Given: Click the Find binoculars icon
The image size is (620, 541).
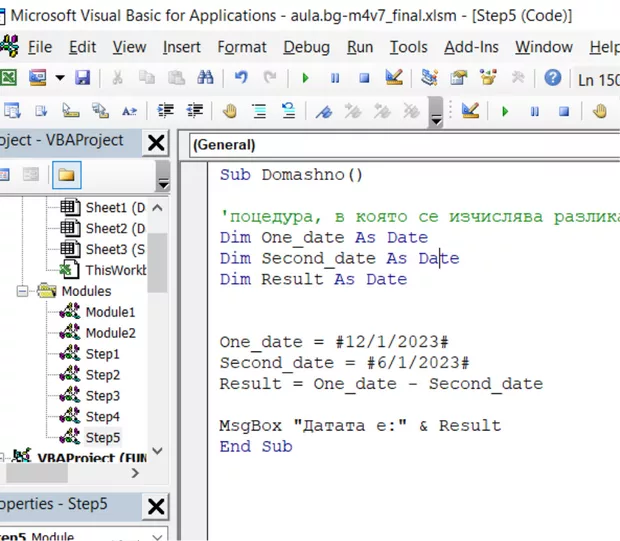Looking at the screenshot, I should tap(205, 78).
